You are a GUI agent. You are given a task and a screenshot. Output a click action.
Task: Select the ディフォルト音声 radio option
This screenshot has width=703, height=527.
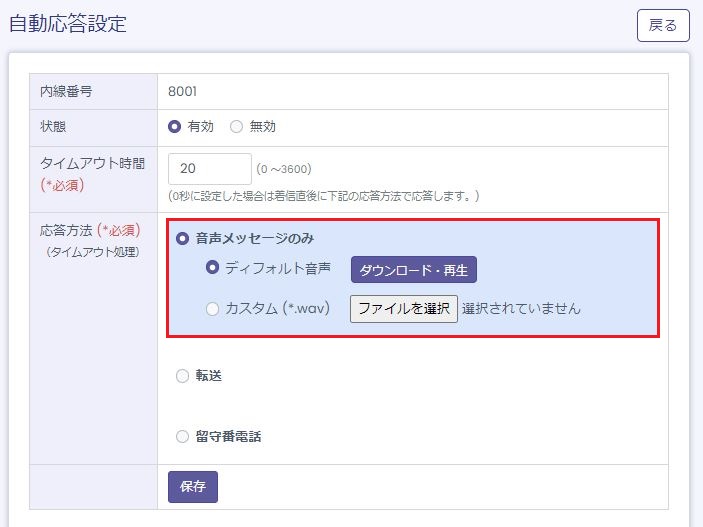[212, 268]
